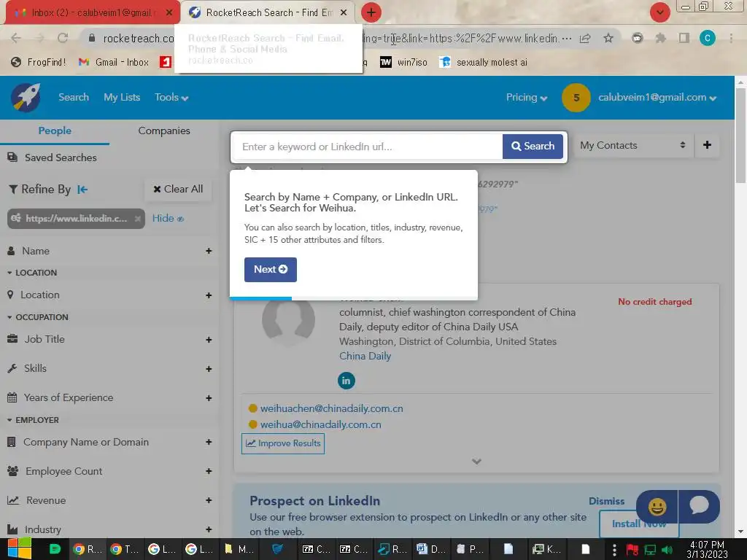Collapse the EMPLOYER section header
The image size is (747, 560).
(33, 420)
